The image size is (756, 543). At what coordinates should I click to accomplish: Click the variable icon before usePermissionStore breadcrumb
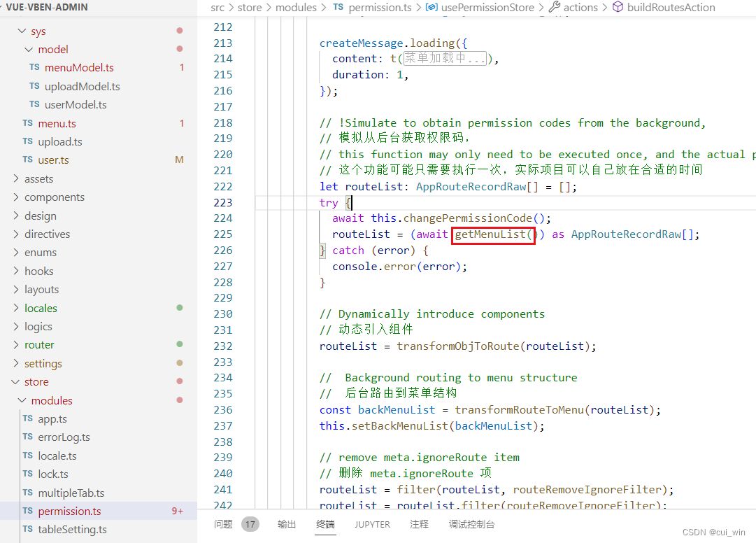(x=432, y=7)
